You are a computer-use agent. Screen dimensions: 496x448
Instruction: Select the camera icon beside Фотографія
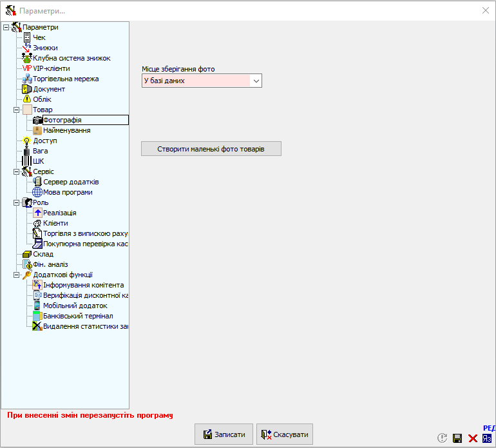37,120
